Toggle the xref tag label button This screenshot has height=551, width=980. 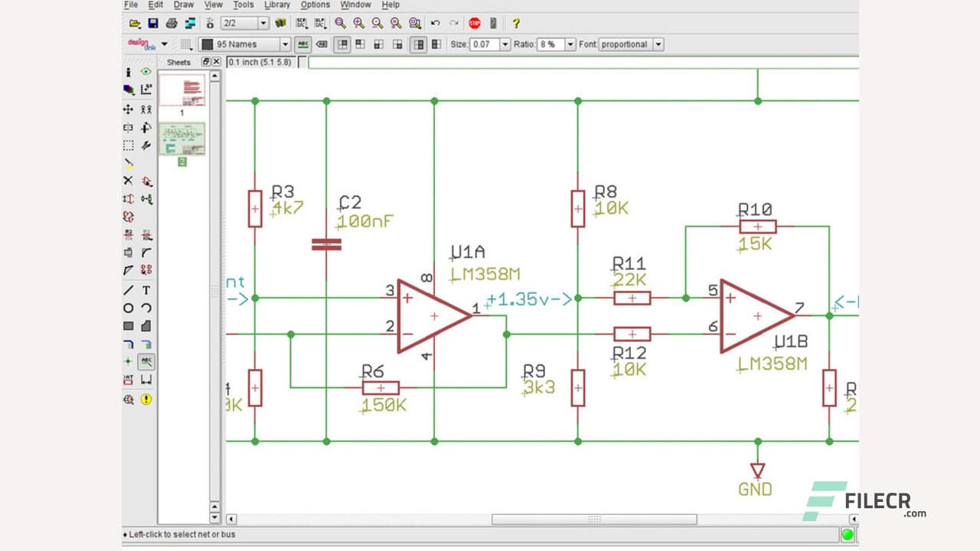pos(322,44)
